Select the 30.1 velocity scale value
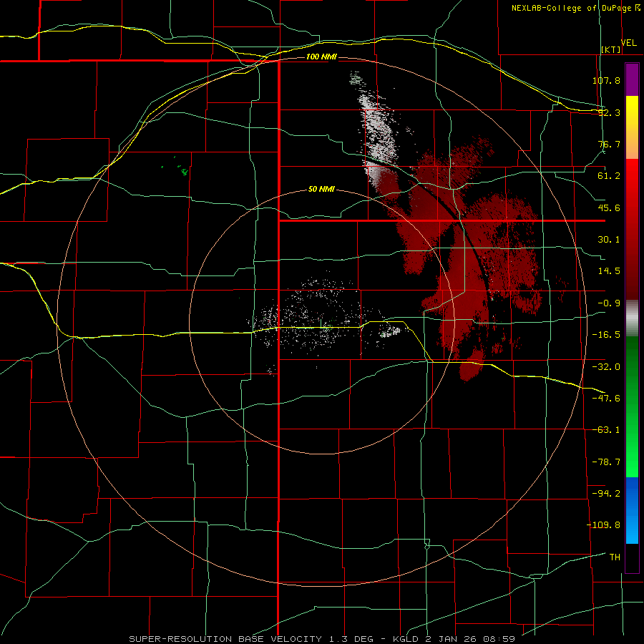Screen dimensions: 644x644 coord(609,240)
